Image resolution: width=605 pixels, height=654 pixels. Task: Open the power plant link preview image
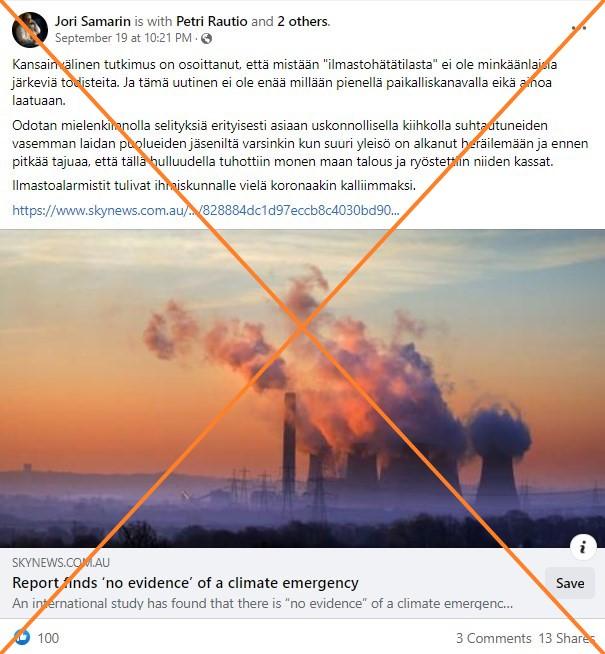pos(302,388)
